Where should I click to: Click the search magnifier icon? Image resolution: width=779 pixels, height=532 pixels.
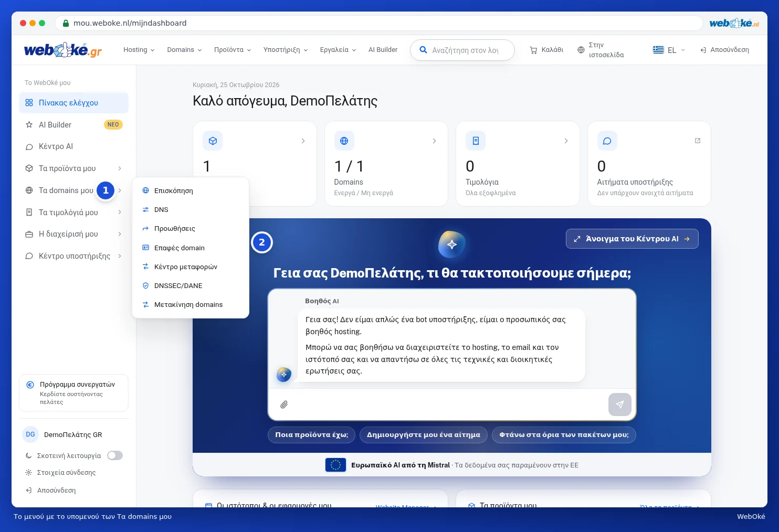coord(423,50)
